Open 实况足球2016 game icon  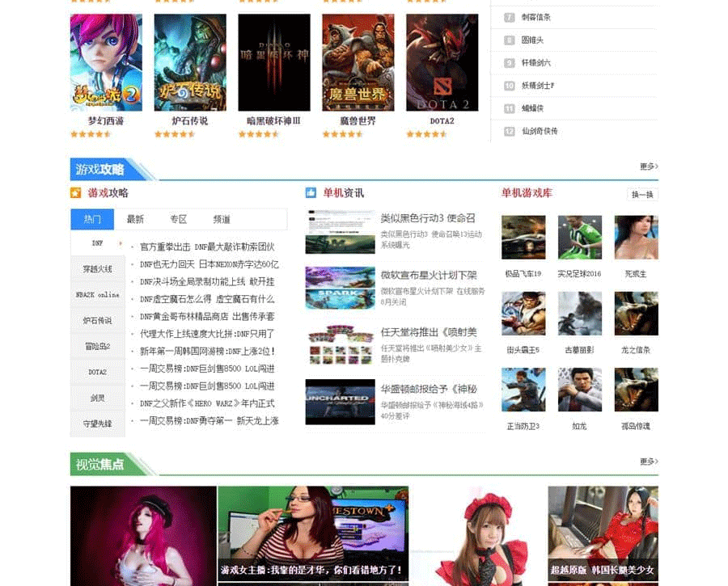579,237
